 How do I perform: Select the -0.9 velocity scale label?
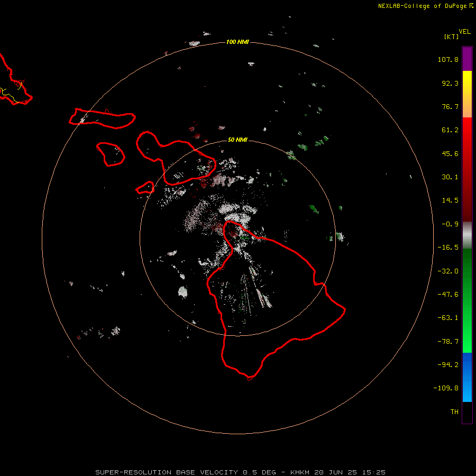pyautogui.click(x=450, y=224)
